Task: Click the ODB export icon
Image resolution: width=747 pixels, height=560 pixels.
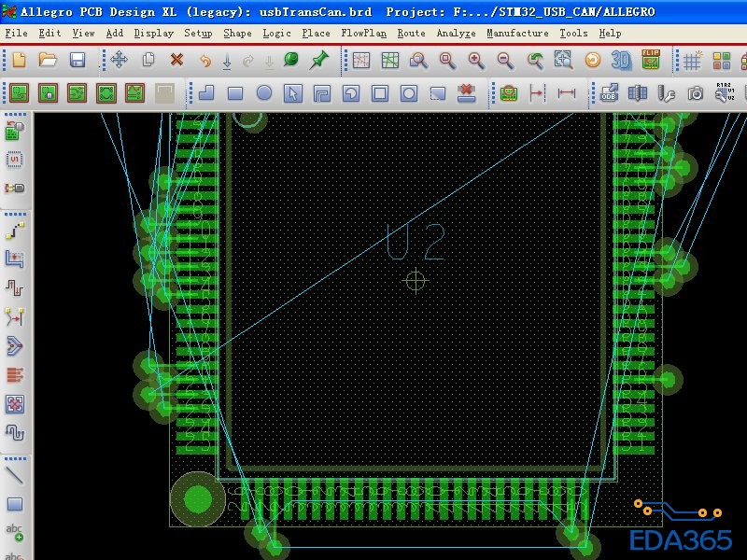Action: tap(609, 92)
